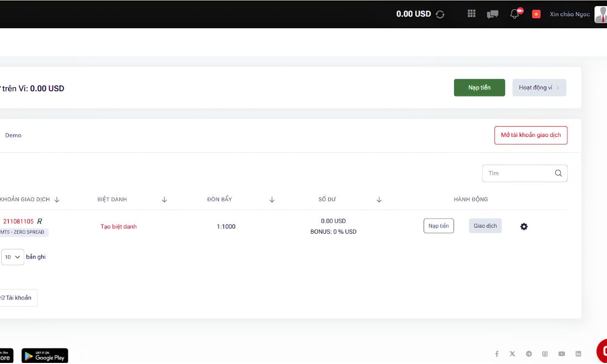This screenshot has width=607, height=364.
Task: Click Mở tài khoản giao dịch button
Action: point(531,135)
